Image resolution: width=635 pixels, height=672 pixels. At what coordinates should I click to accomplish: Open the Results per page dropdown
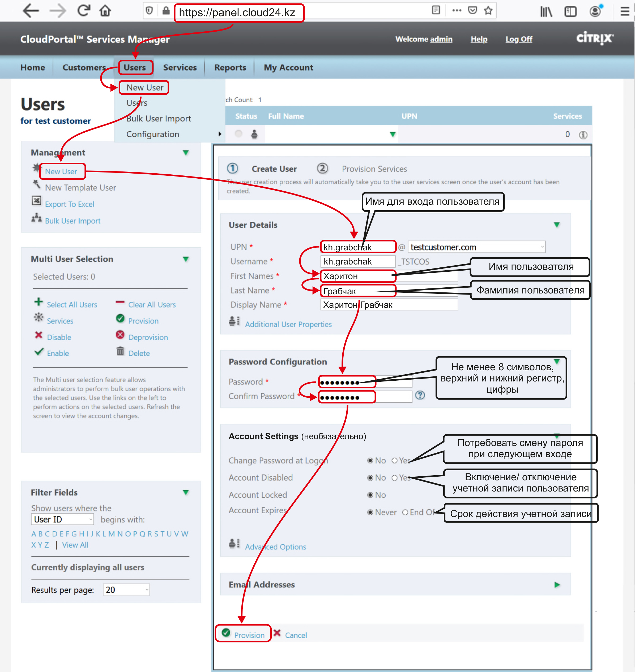[x=126, y=590]
